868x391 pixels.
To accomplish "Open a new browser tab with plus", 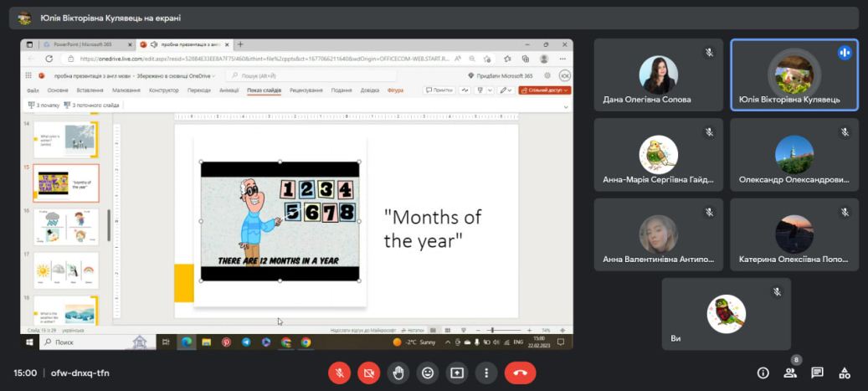I will (240, 44).
